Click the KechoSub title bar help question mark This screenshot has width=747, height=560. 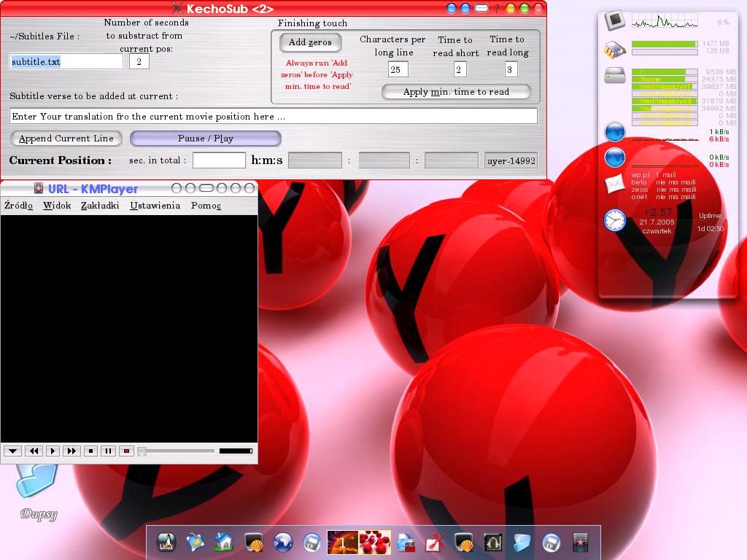point(497,8)
